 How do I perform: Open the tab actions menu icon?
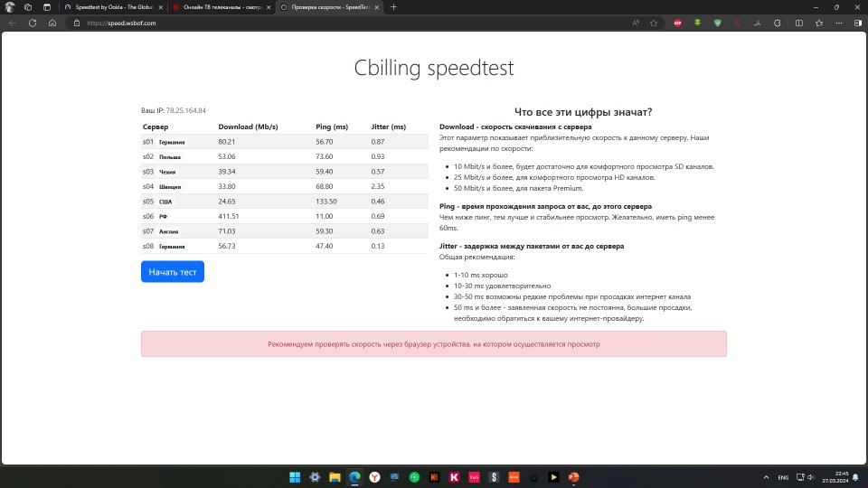pyautogui.click(x=47, y=7)
